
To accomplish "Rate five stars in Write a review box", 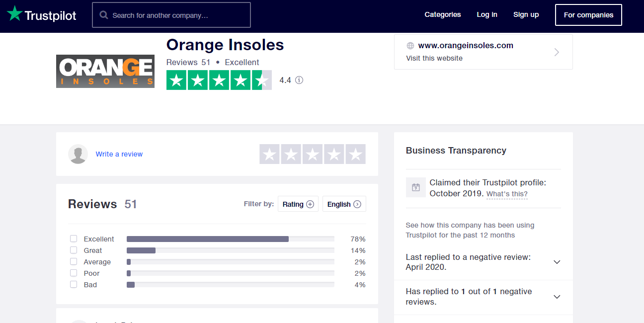I will (x=355, y=154).
